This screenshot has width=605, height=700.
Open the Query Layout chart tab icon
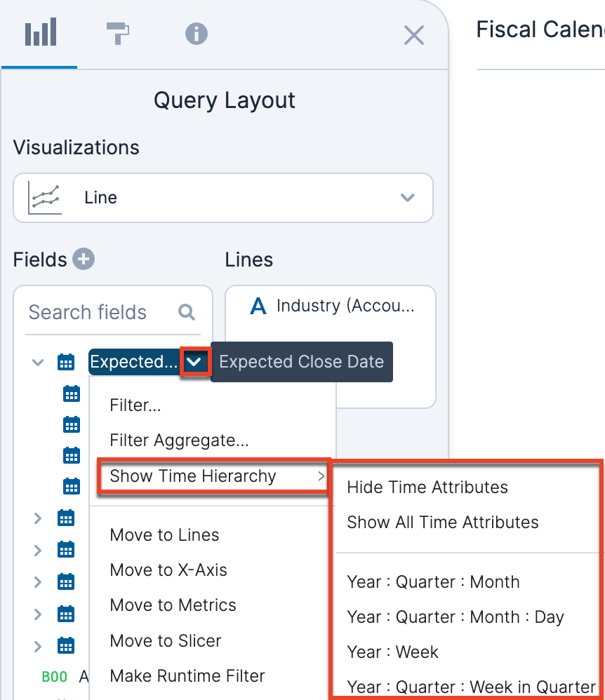click(40, 33)
